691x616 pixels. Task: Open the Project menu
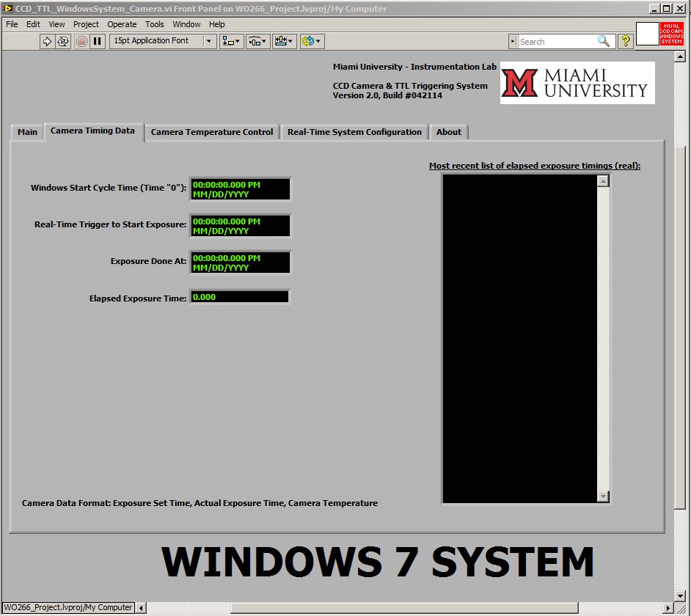pos(86,24)
